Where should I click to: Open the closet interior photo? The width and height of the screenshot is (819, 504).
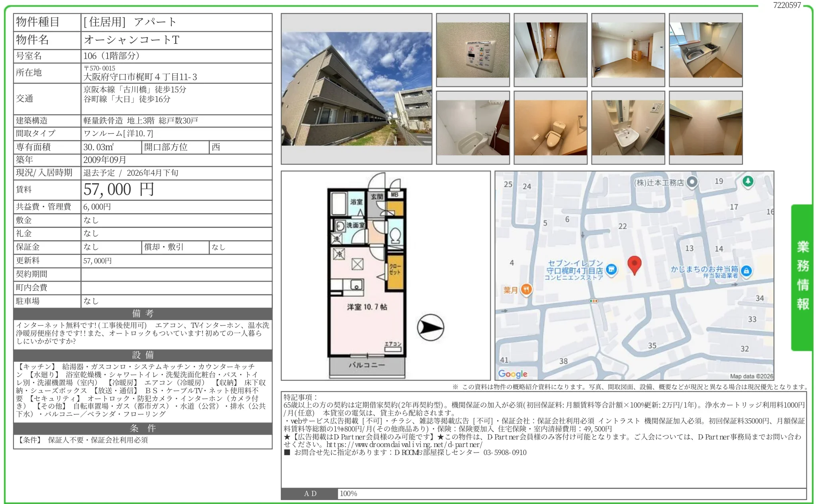click(705, 127)
